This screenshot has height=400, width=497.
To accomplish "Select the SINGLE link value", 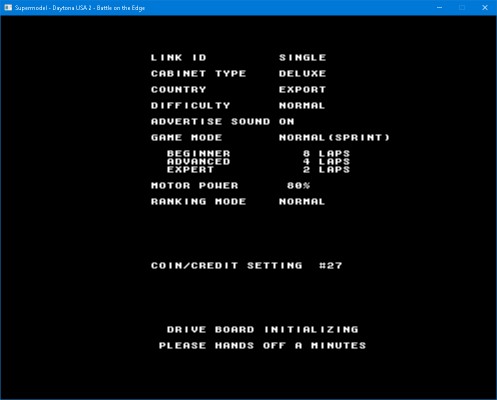I will point(302,58).
